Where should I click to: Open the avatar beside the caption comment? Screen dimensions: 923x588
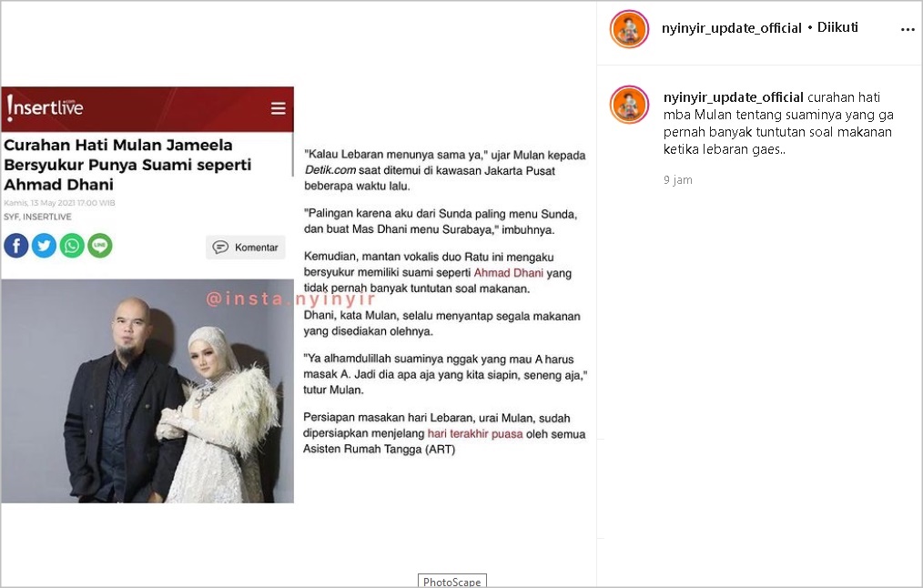pos(629,105)
